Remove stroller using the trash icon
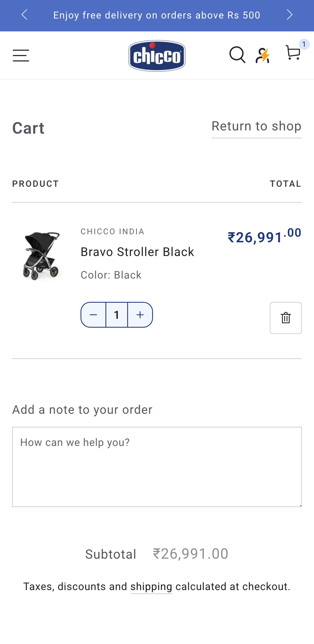Screen dimensions: 314x644 (286, 318)
